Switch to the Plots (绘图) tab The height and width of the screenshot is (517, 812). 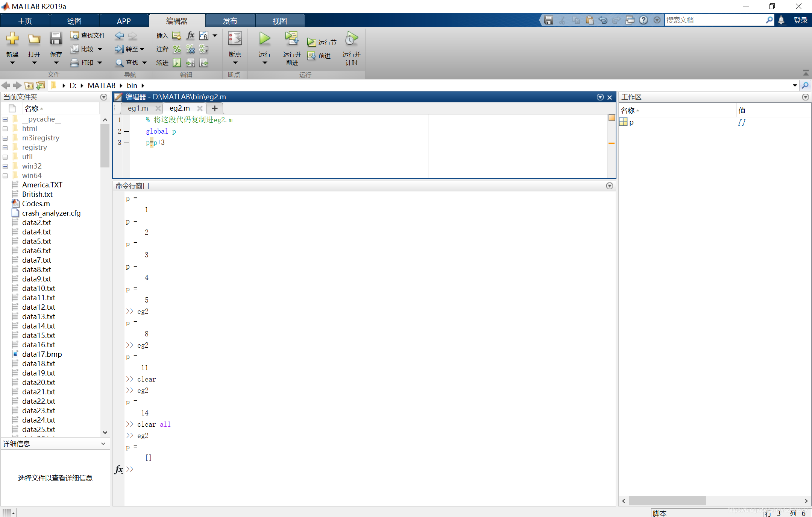pyautogui.click(x=74, y=21)
